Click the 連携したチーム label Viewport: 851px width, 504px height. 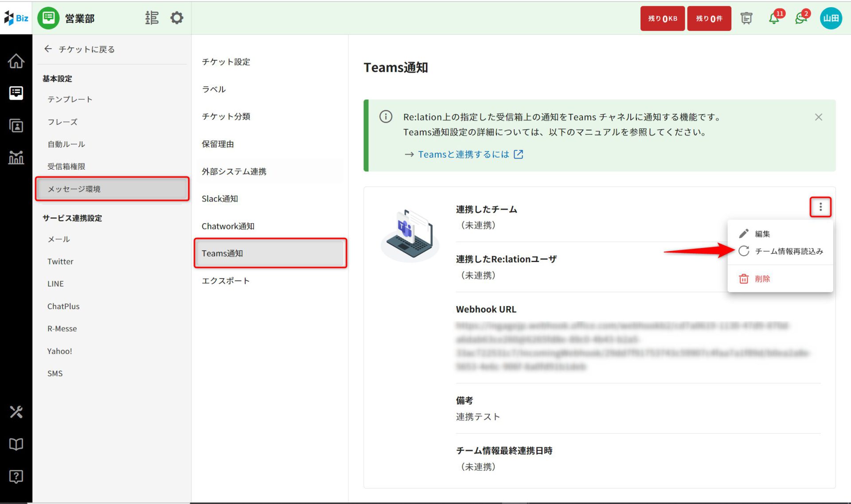pyautogui.click(x=486, y=209)
